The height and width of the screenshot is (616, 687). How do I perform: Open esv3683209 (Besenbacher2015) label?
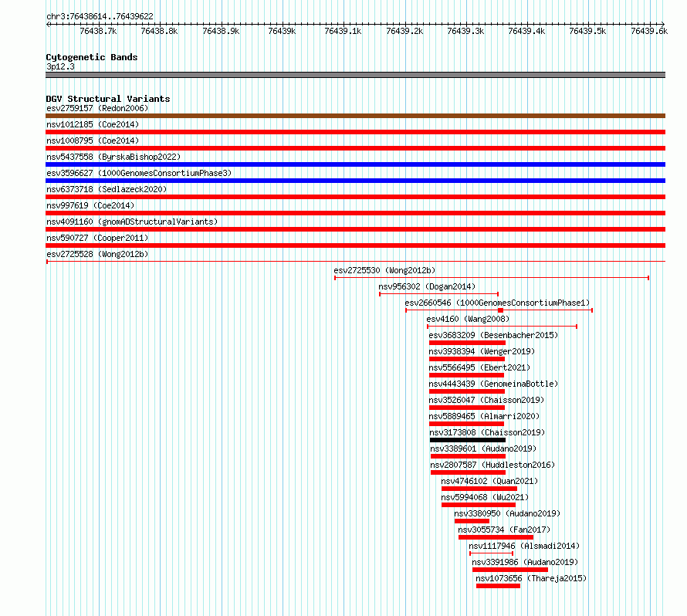pos(493,335)
